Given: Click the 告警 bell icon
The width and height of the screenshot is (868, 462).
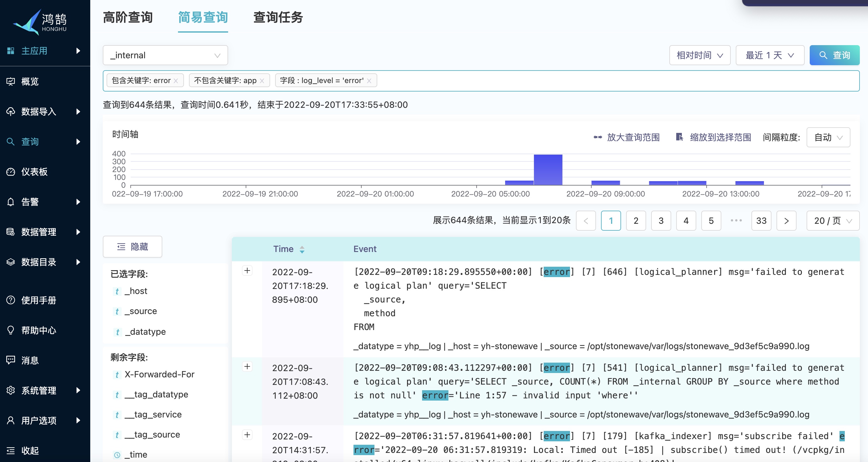Looking at the screenshot, I should pos(10,202).
